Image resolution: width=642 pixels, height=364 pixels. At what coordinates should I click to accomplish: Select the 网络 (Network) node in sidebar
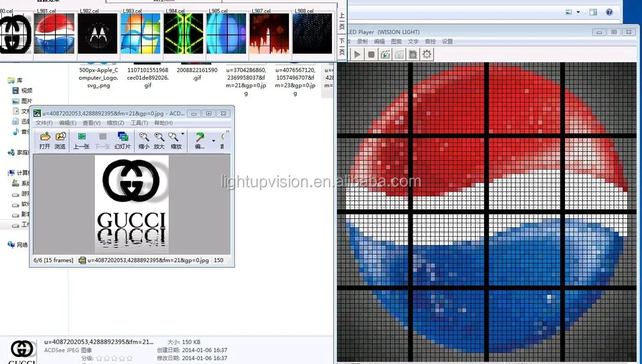tap(17, 245)
